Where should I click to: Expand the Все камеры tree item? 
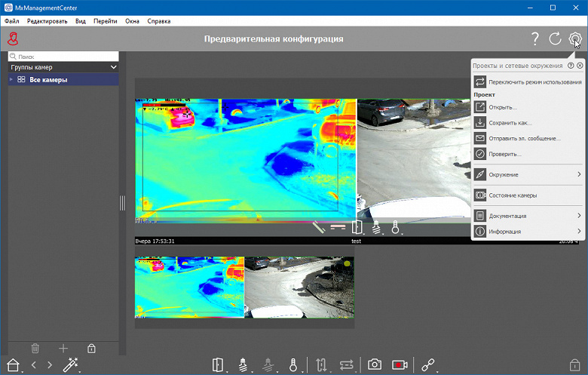coord(11,79)
